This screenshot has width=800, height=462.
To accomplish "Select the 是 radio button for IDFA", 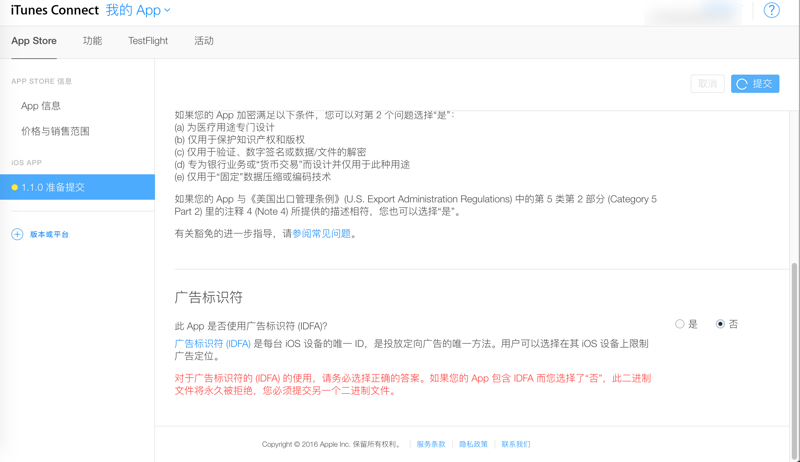I will (680, 324).
